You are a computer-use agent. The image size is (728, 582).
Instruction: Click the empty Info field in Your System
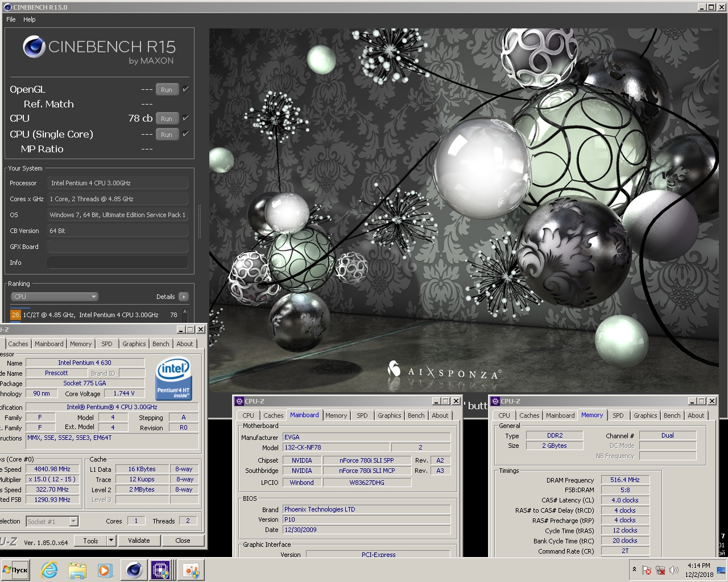click(x=118, y=263)
